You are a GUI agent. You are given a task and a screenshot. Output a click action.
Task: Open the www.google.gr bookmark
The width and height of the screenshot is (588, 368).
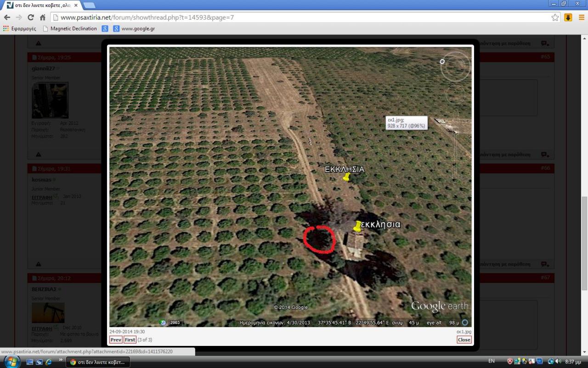point(134,29)
